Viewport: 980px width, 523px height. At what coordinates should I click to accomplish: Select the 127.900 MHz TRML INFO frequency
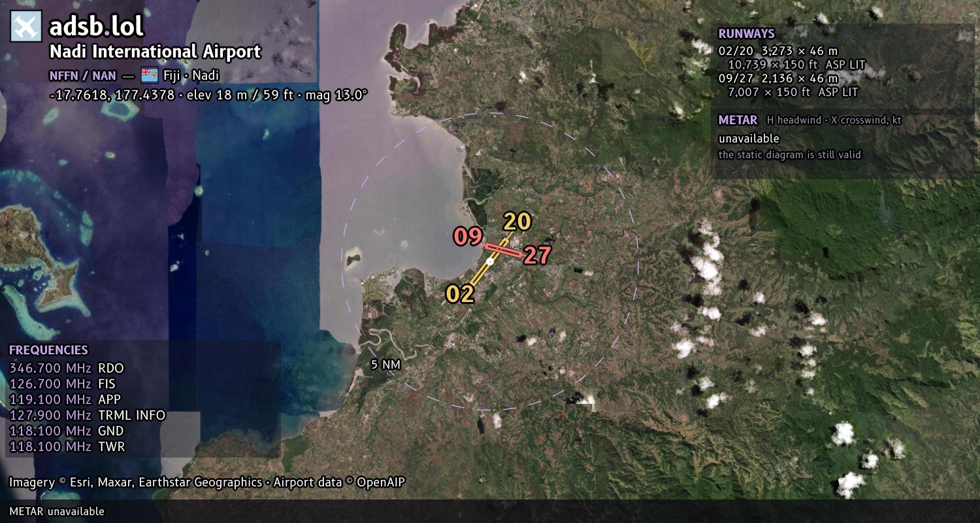[x=88, y=415]
